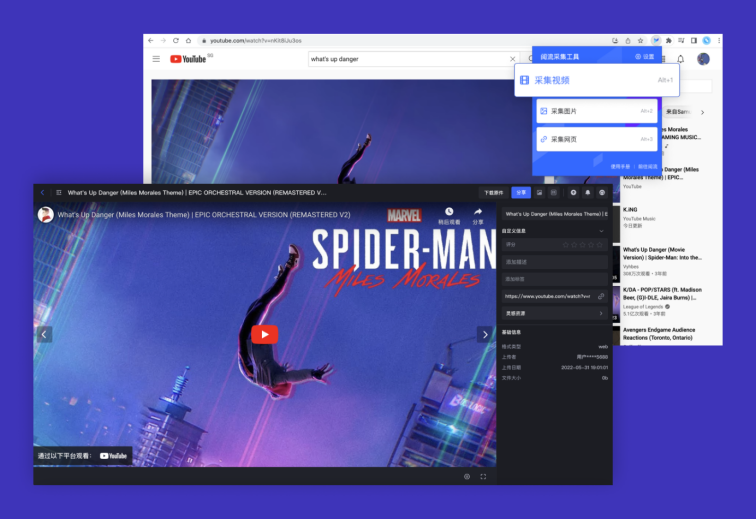Viewport: 756px width, 519px height.
Task: Go to next item with the right arrow
Action: click(x=485, y=334)
